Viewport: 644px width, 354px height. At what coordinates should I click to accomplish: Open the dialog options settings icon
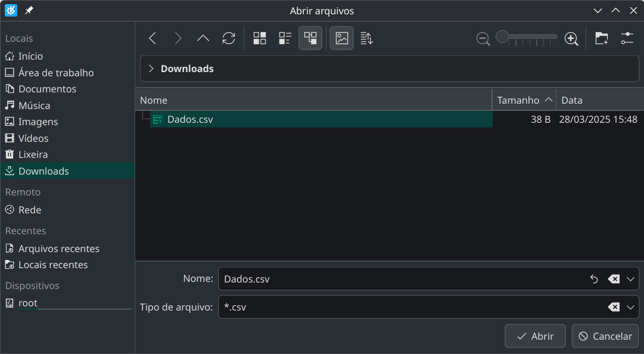pyautogui.click(x=627, y=39)
